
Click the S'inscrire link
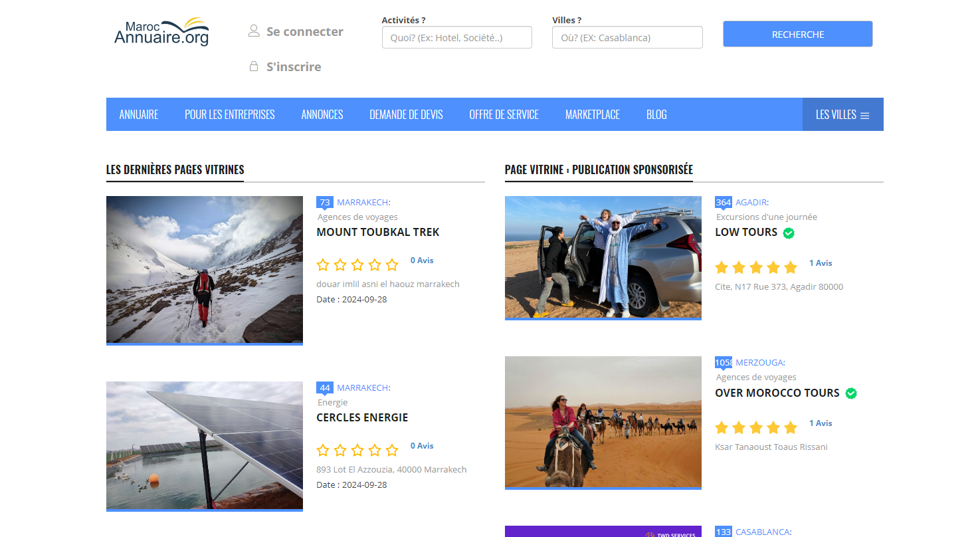click(x=294, y=66)
